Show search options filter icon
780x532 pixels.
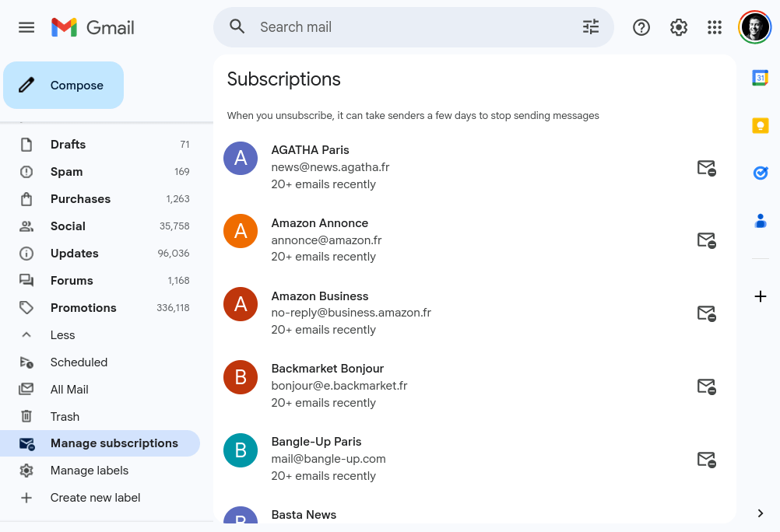pyautogui.click(x=591, y=27)
